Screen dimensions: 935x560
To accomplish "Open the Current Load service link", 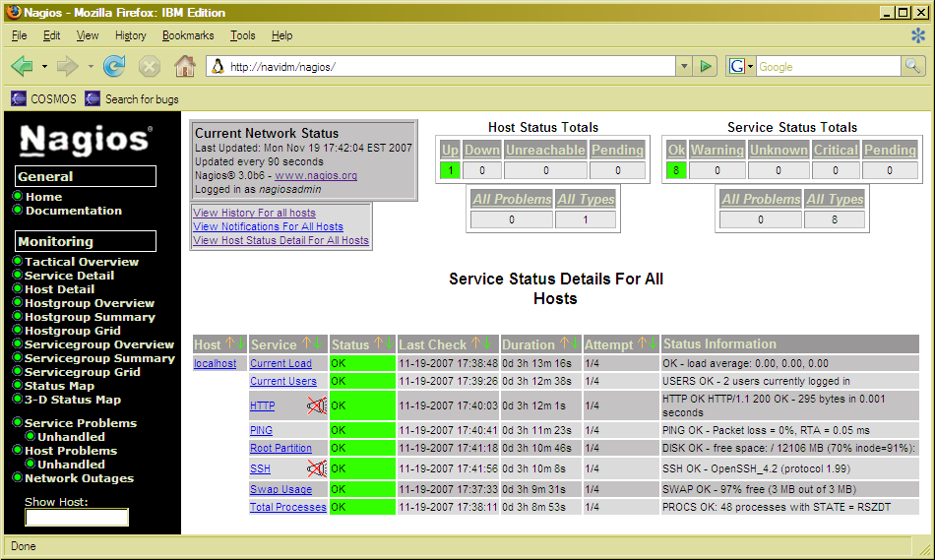I will (x=280, y=363).
